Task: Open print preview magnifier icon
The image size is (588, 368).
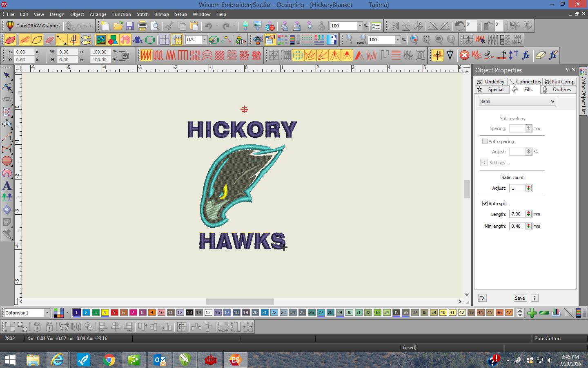Action: (155, 26)
